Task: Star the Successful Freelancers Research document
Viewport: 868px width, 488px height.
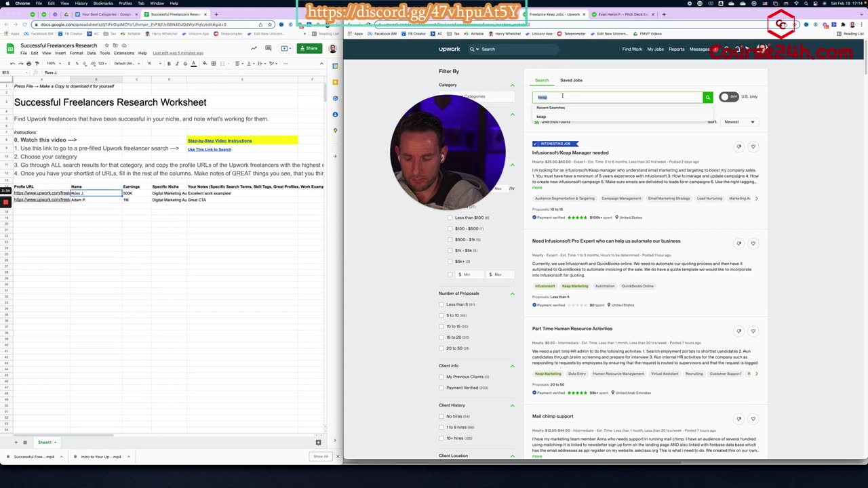Action: pyautogui.click(x=106, y=45)
